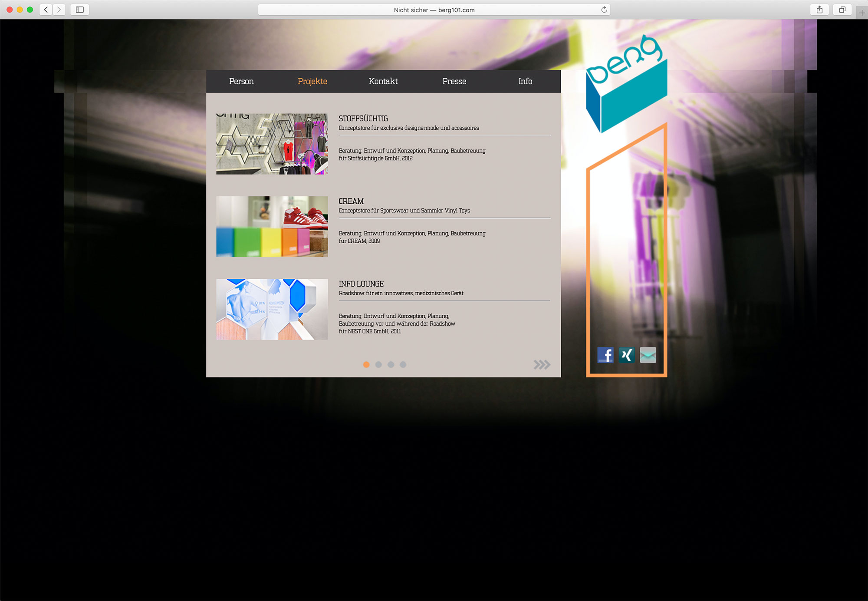
Task: Click the next arrow navigation icon
Action: [542, 364]
